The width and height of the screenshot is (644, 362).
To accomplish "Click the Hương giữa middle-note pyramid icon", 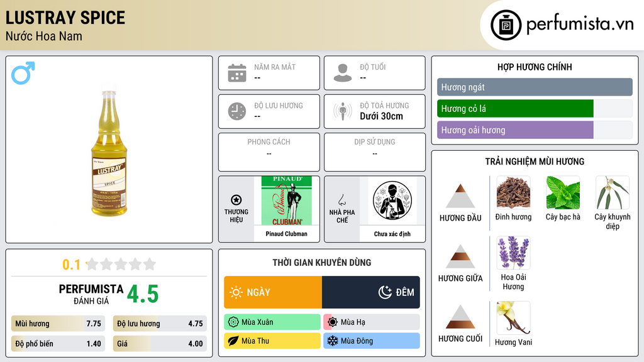I will click(460, 256).
